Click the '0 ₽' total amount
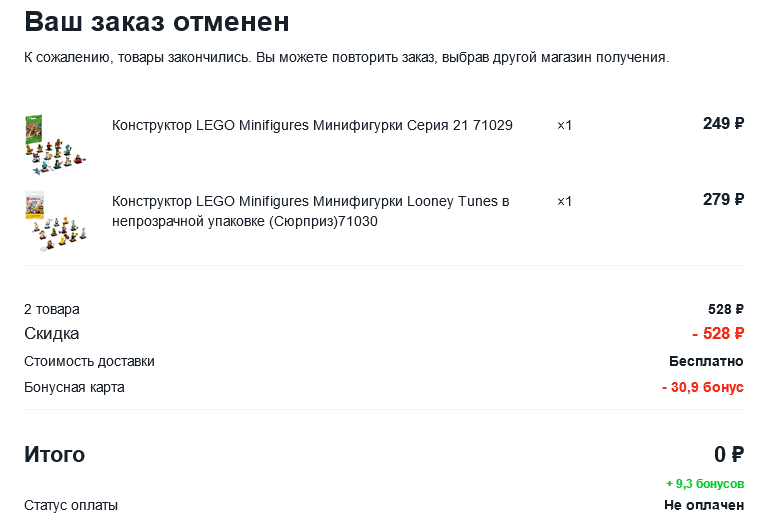This screenshot has height=532, width=769. (729, 455)
